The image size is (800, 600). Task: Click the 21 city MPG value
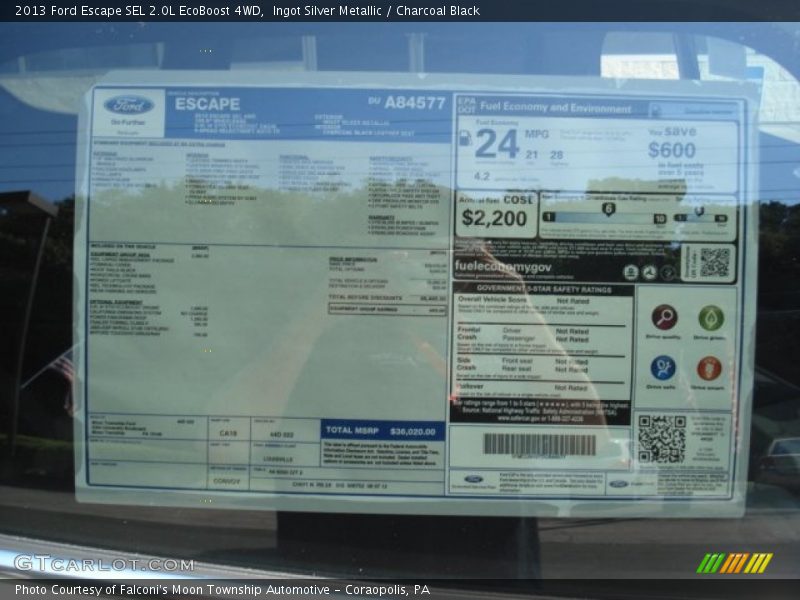(532, 155)
